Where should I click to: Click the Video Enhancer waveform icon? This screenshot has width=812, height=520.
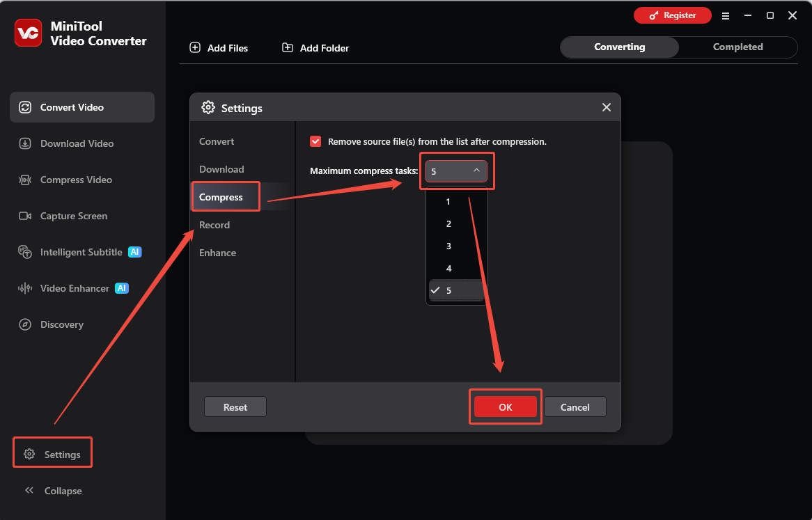[25, 288]
